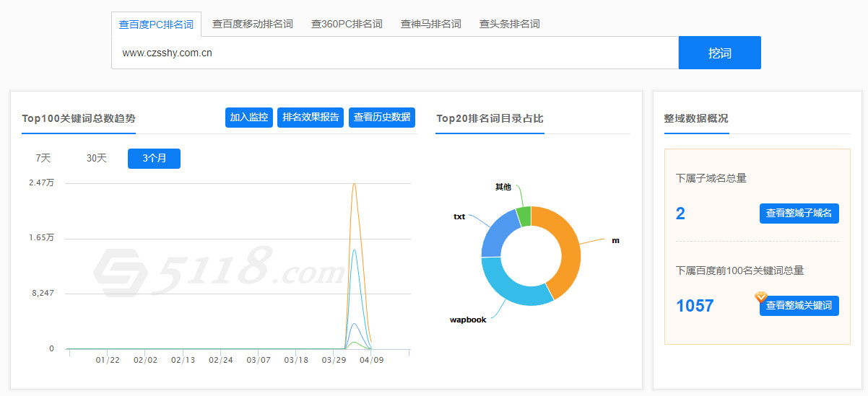Screen dimensions: 868x396
Task: Click the keyword total 1057
Action: click(x=695, y=306)
